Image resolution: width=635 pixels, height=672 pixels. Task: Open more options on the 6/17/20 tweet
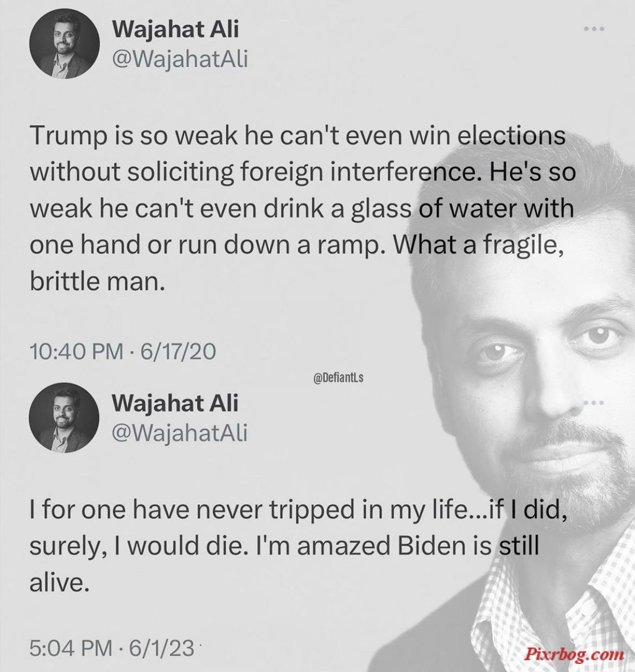[x=594, y=29]
